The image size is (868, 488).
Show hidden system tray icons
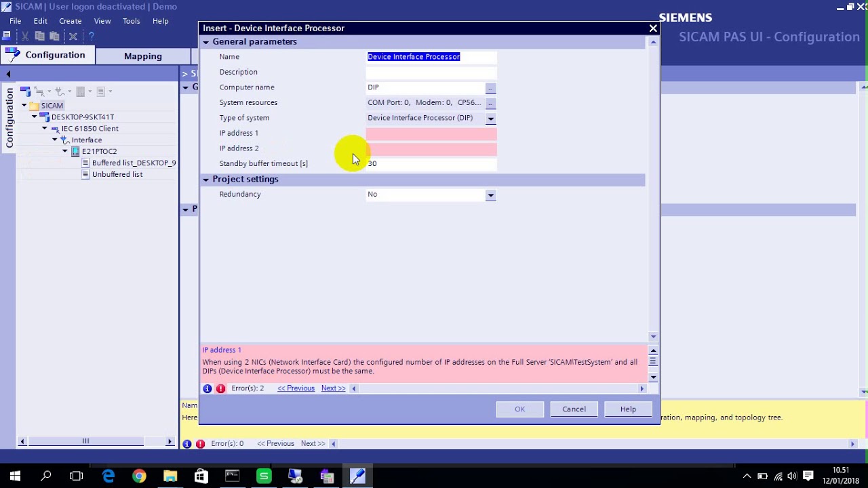(747, 476)
